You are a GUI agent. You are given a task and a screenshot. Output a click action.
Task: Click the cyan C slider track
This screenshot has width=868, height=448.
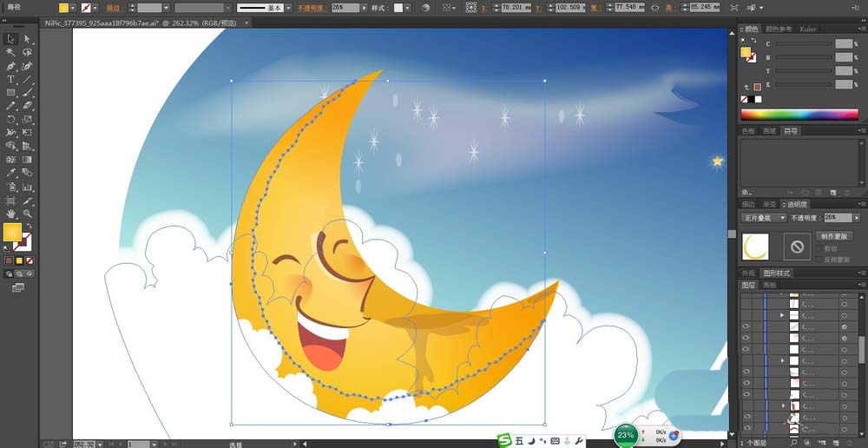coord(805,43)
